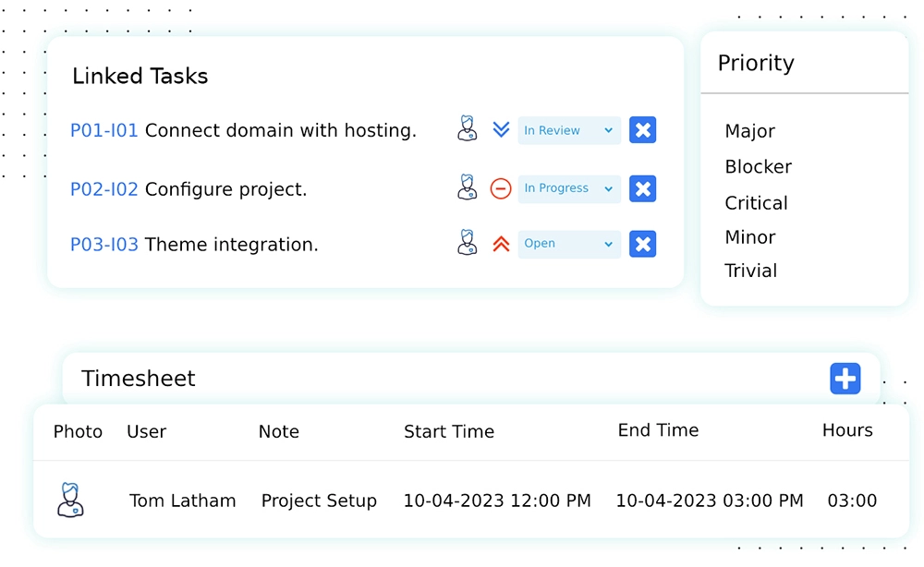This screenshot has height=567, width=924.
Task: Open the In Review status dropdown
Action: [568, 129]
